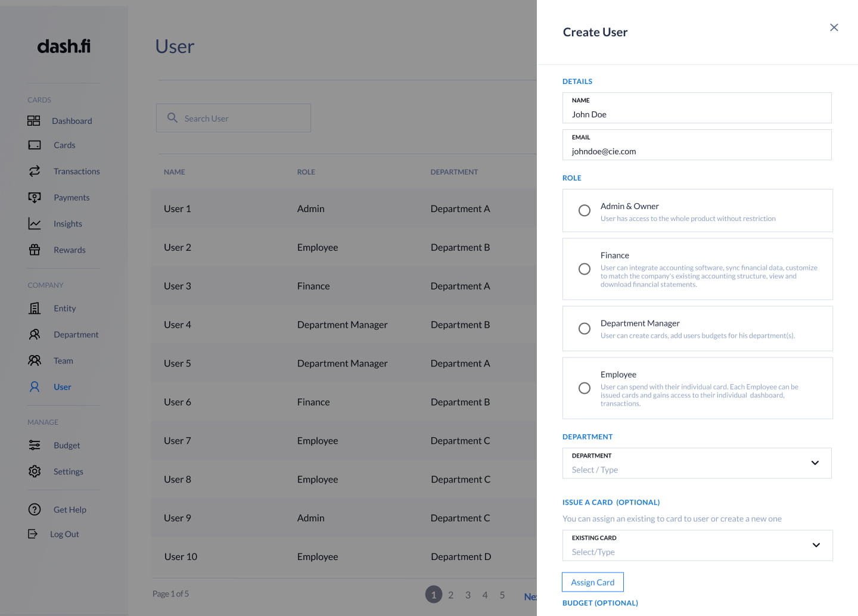Click the Email input field
This screenshot has width=858, height=616.
pyautogui.click(x=697, y=151)
